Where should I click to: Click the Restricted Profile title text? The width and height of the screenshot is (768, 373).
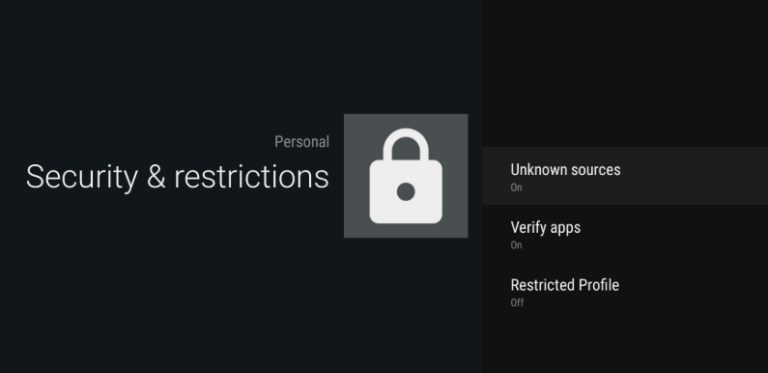[x=565, y=285]
